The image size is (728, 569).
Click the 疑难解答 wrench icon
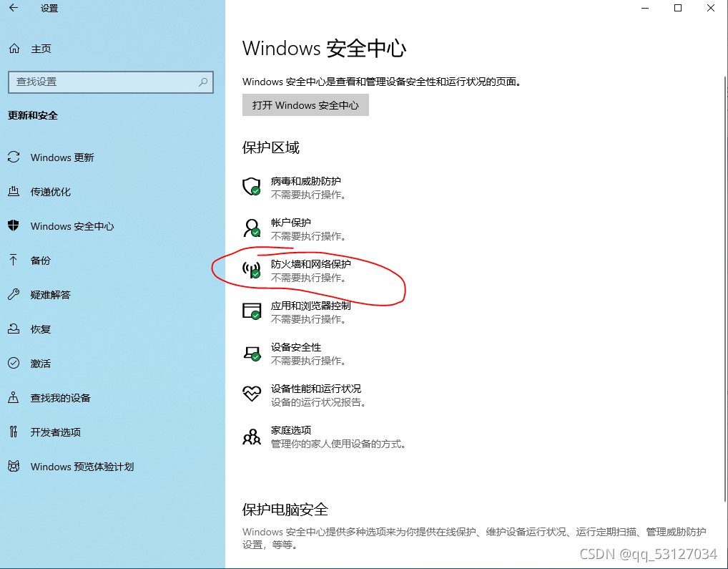coord(14,294)
